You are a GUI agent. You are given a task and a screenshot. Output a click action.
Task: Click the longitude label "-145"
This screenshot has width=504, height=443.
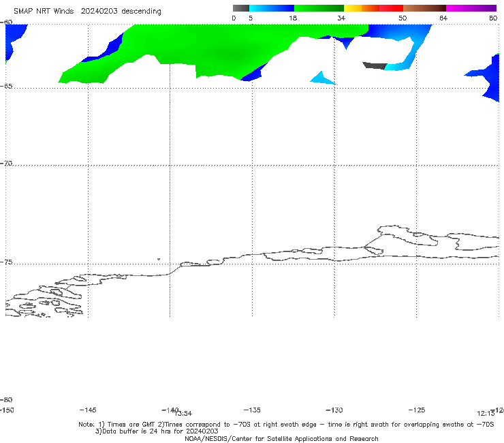[88, 410]
